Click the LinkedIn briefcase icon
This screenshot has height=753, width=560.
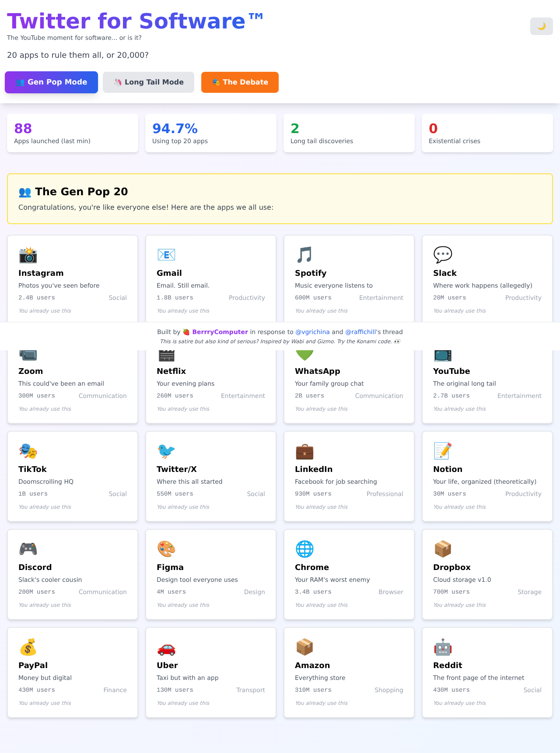(304, 450)
